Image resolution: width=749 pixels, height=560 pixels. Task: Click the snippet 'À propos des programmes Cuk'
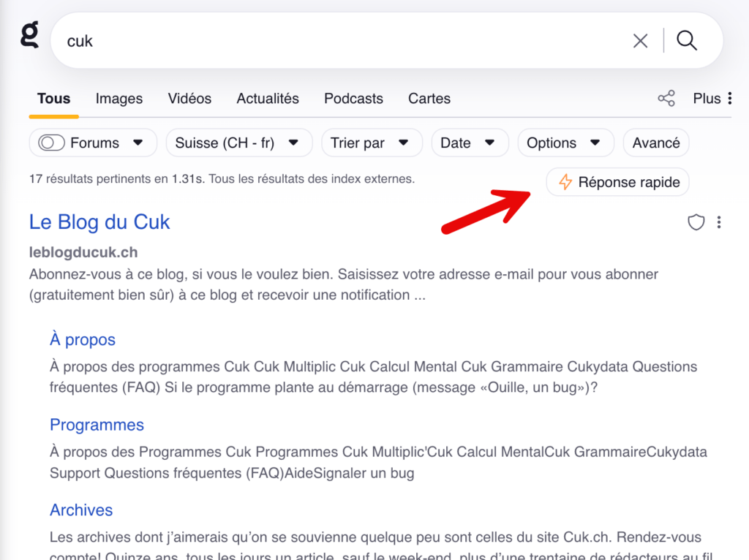point(373,377)
